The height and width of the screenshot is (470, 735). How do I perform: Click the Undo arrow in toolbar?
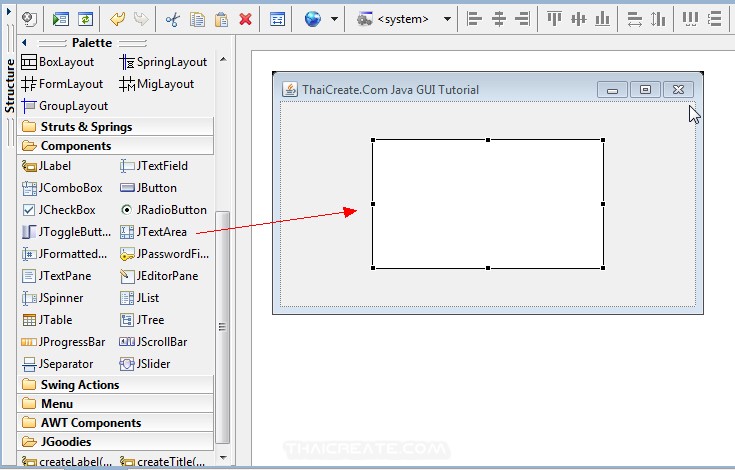tap(117, 19)
